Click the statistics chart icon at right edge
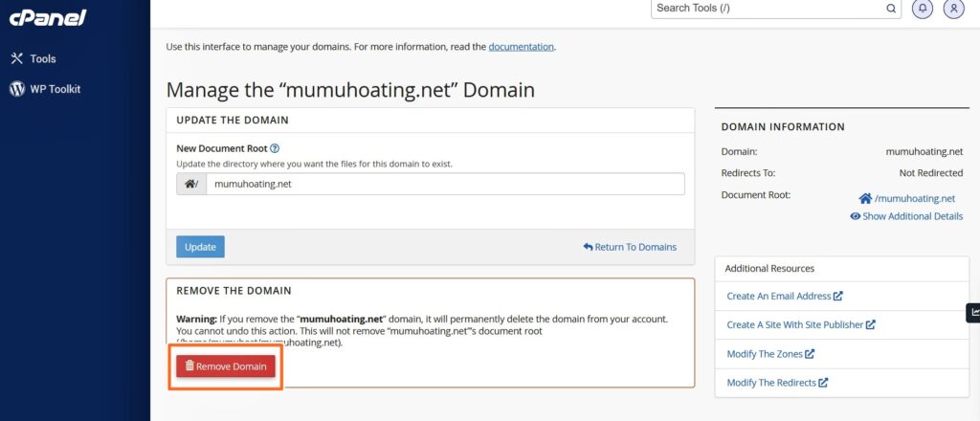 pyautogui.click(x=973, y=312)
